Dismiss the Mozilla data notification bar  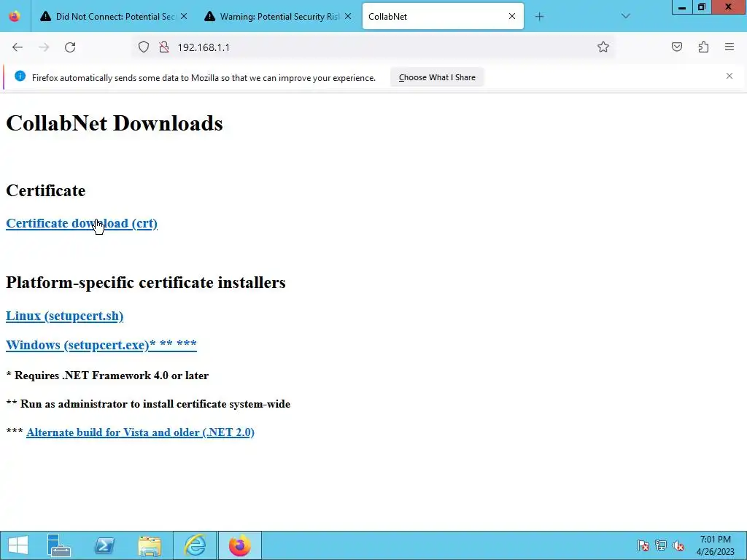729,76
